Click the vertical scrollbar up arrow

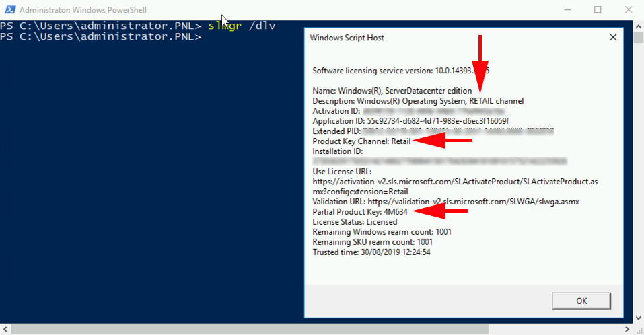(638, 26)
